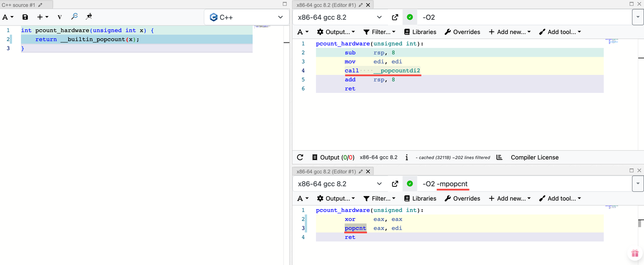Click the top compiler options field containing -O2
The image size is (644, 265).
point(523,17)
